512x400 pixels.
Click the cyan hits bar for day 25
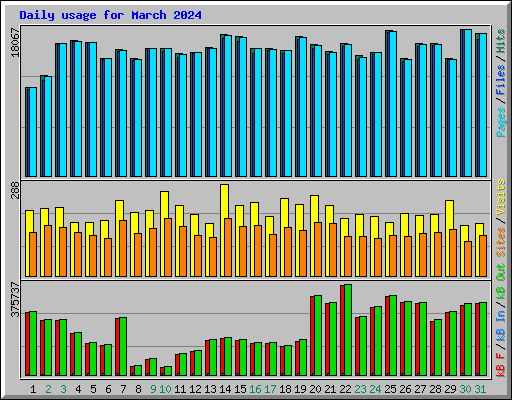coord(393,104)
